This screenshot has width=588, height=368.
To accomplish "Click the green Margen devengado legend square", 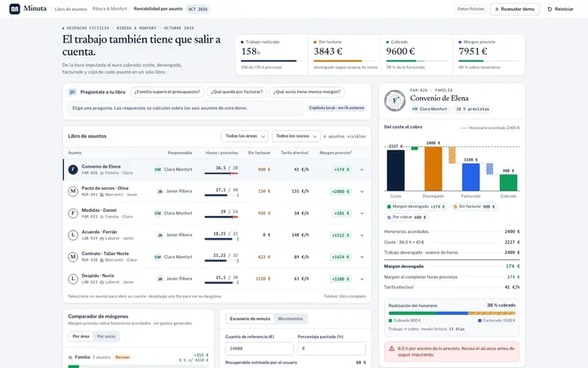I will (x=389, y=207).
